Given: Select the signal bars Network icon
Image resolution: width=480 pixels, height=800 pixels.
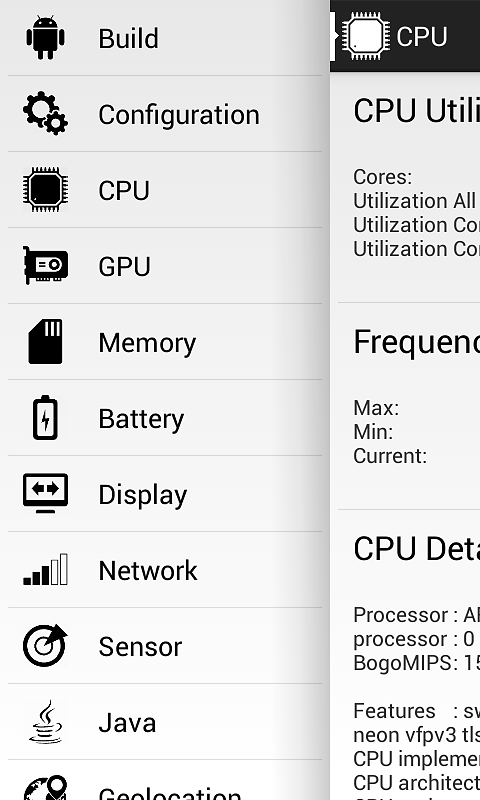Looking at the screenshot, I should pyautogui.click(x=45, y=569).
